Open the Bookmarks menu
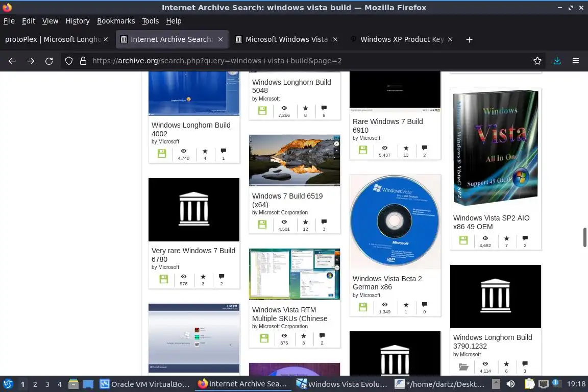This screenshot has width=588, height=392. (116, 21)
